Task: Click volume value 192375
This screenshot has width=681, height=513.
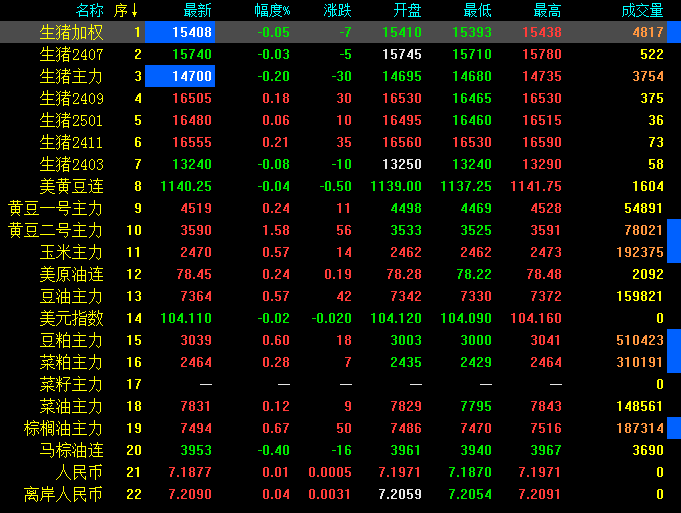Action: point(640,252)
